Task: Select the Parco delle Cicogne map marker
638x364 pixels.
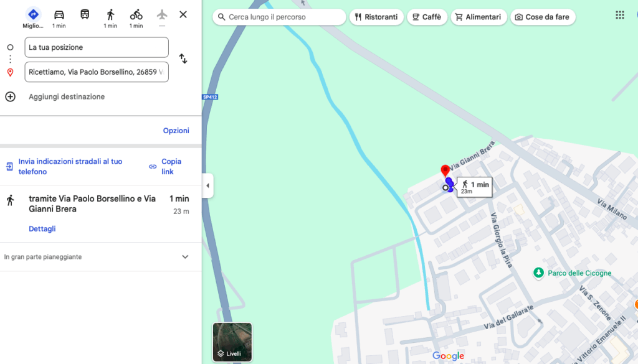Action: [x=539, y=273]
